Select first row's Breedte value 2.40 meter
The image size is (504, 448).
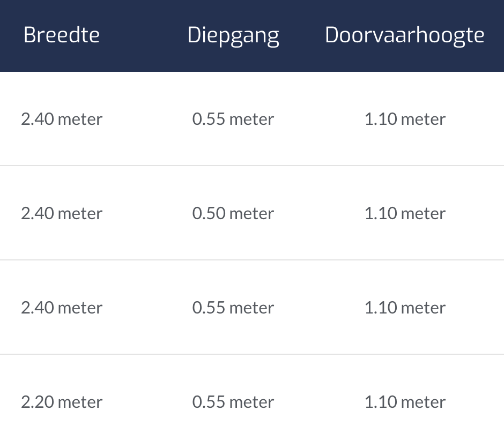tap(62, 119)
